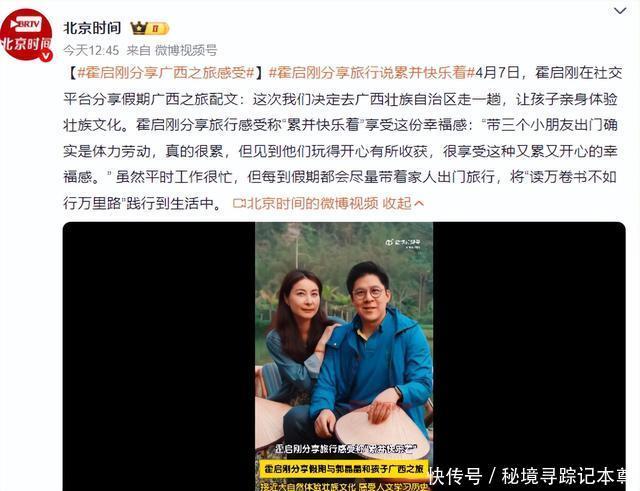Click the post text paragraph mentioning 壮族文化
This screenshot has height=491, width=640.
(x=340, y=138)
